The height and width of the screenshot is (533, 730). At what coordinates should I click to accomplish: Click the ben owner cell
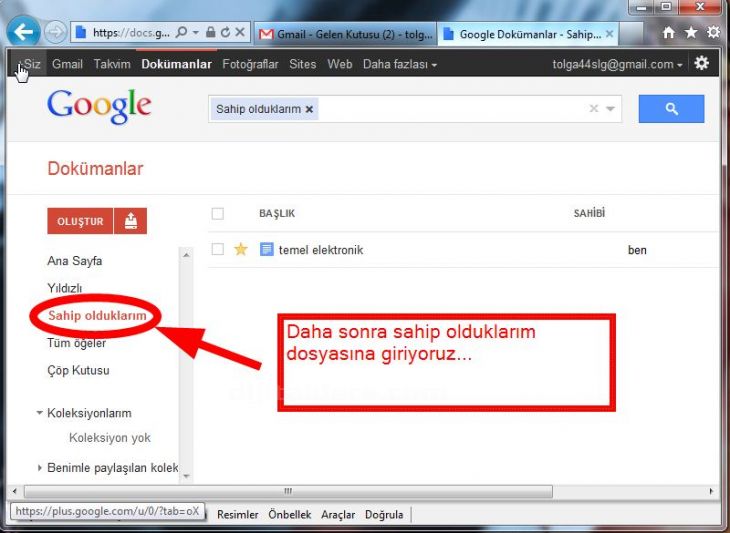tap(637, 250)
